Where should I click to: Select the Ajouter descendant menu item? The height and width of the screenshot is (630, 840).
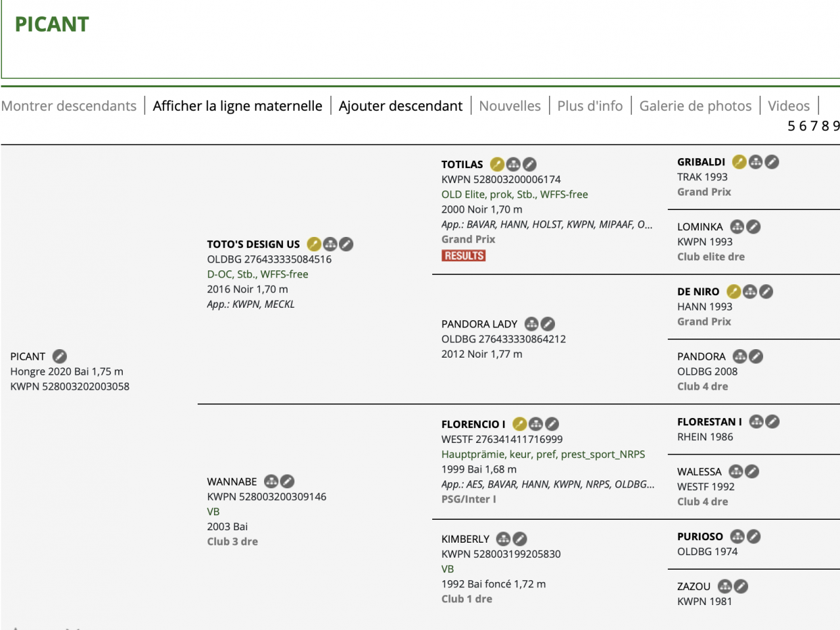tap(400, 106)
